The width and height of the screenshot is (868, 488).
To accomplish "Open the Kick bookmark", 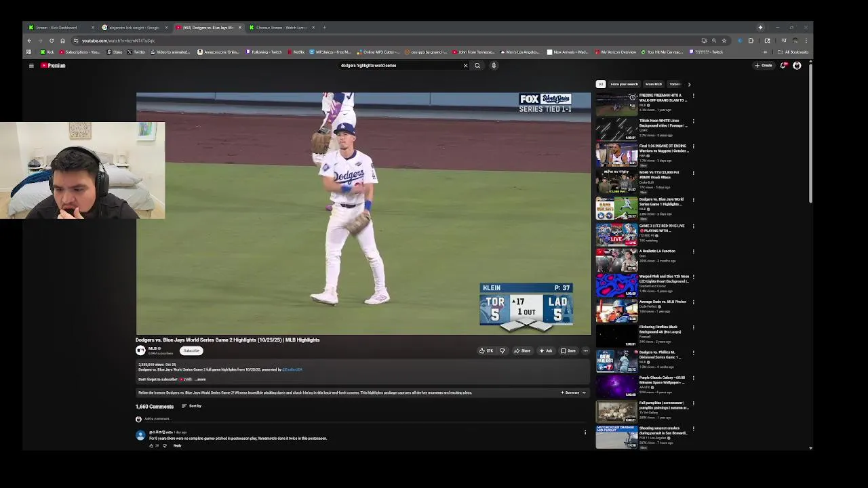I will click(47, 52).
